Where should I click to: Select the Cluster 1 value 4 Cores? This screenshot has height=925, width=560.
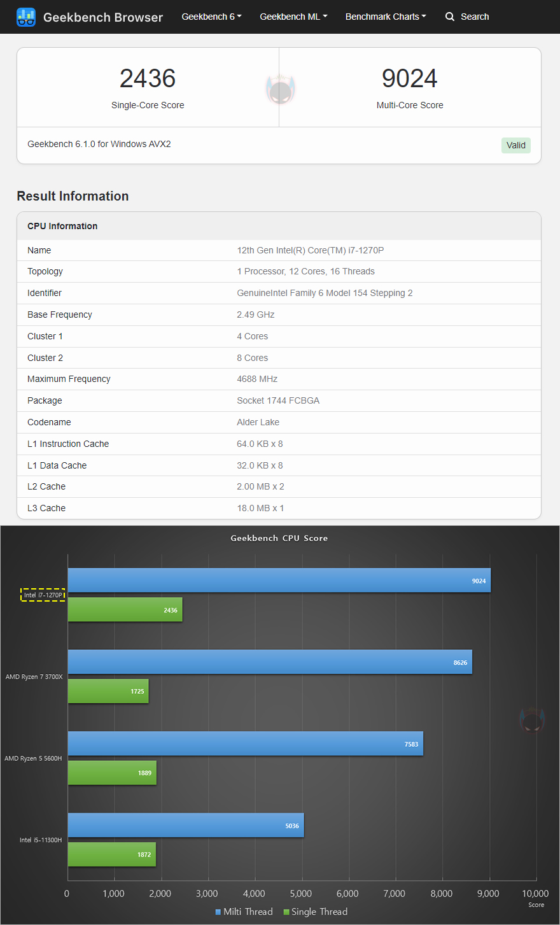[x=253, y=336]
